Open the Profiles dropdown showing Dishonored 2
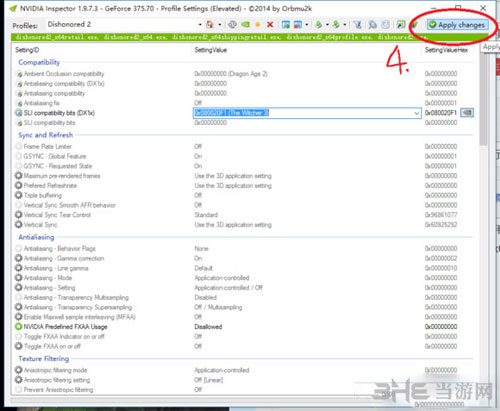The width and height of the screenshot is (500, 411). [124, 24]
